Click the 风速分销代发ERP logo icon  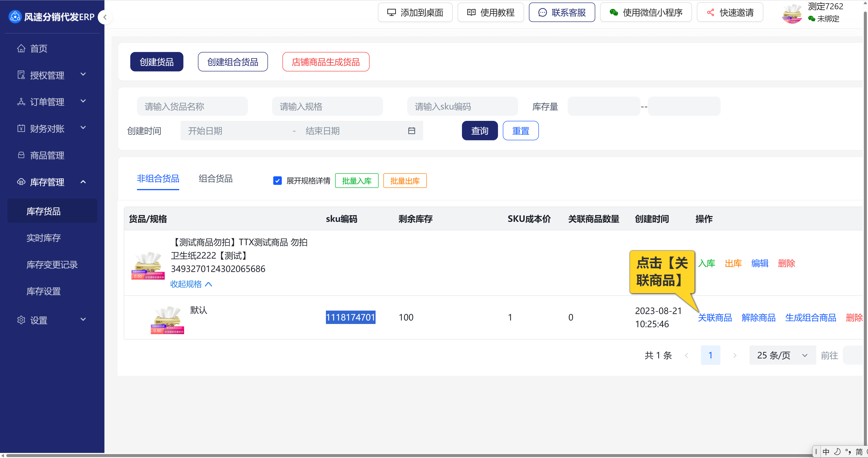tap(15, 17)
